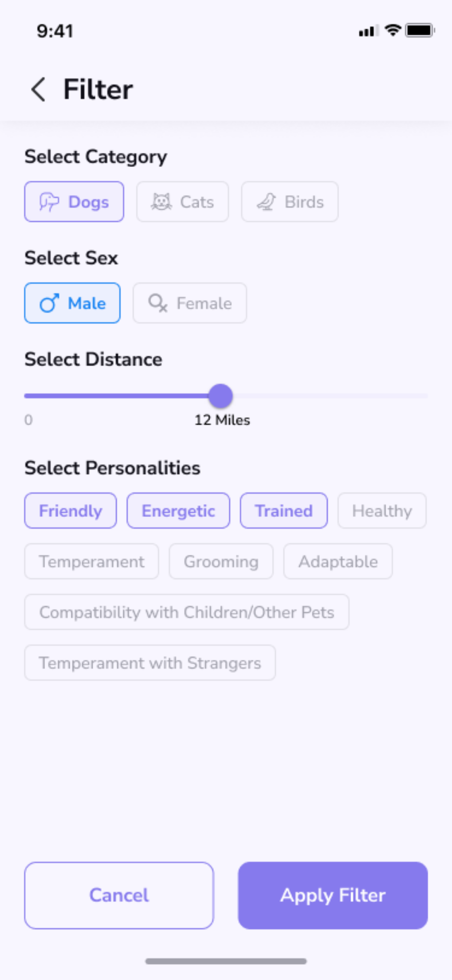Select the Cats category chip
The image size is (452, 980).
click(x=182, y=202)
